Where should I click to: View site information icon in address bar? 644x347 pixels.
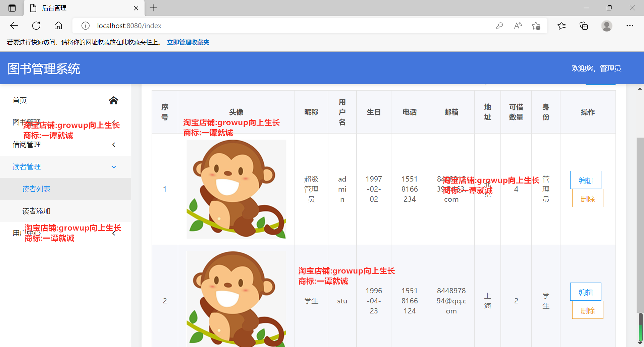86,26
